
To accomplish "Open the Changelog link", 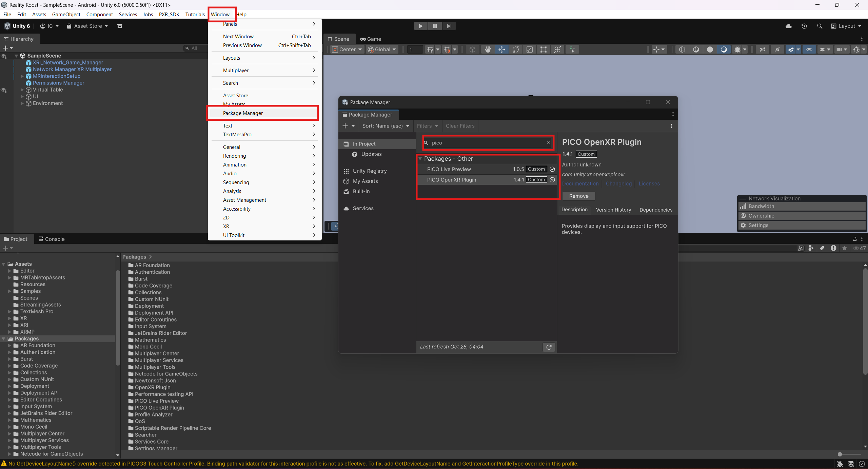I will [619, 183].
